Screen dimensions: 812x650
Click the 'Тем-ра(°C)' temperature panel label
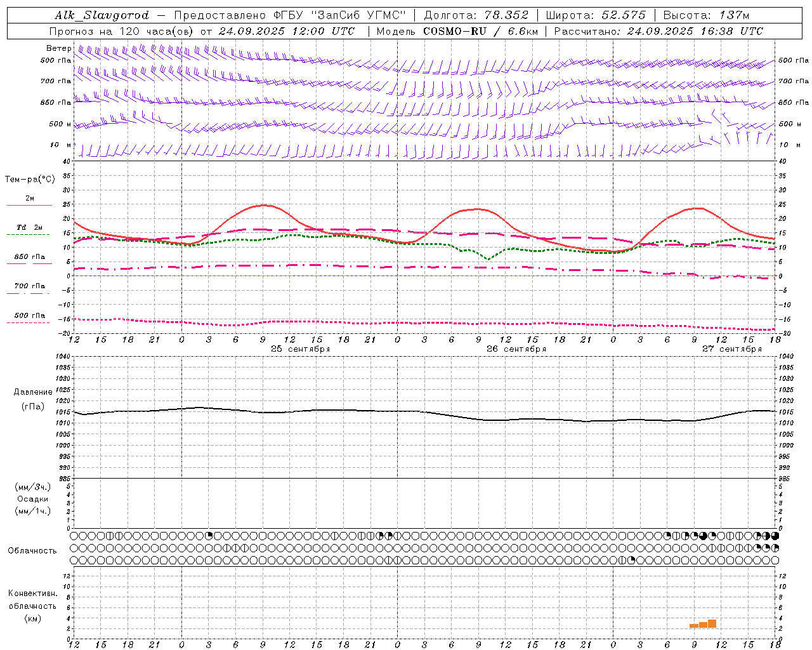(30, 180)
